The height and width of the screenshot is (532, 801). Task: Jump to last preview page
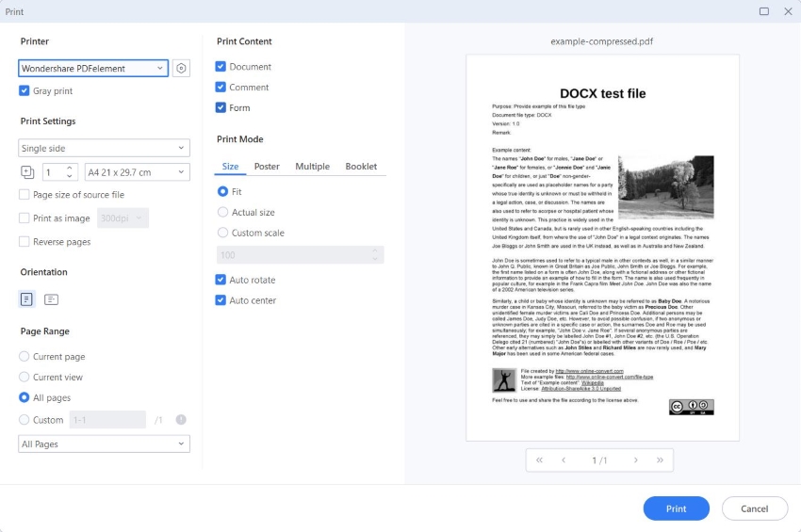coord(660,460)
